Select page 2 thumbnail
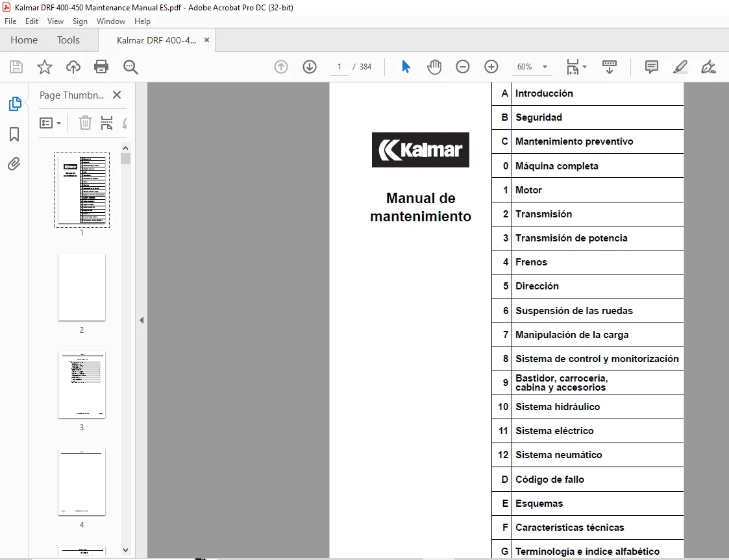The height and width of the screenshot is (560, 729). tap(82, 287)
